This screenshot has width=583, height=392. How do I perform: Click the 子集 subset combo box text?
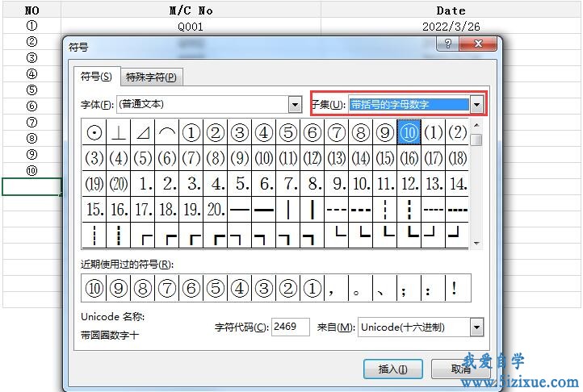(409, 105)
